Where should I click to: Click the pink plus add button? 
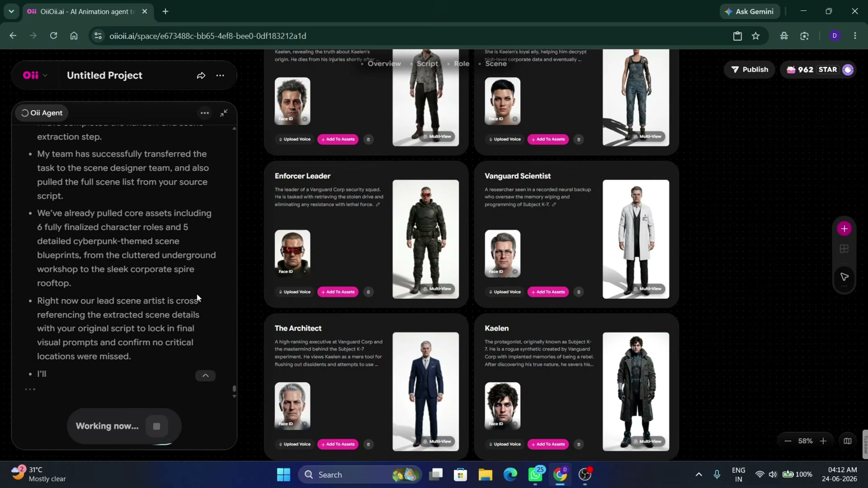click(x=844, y=229)
